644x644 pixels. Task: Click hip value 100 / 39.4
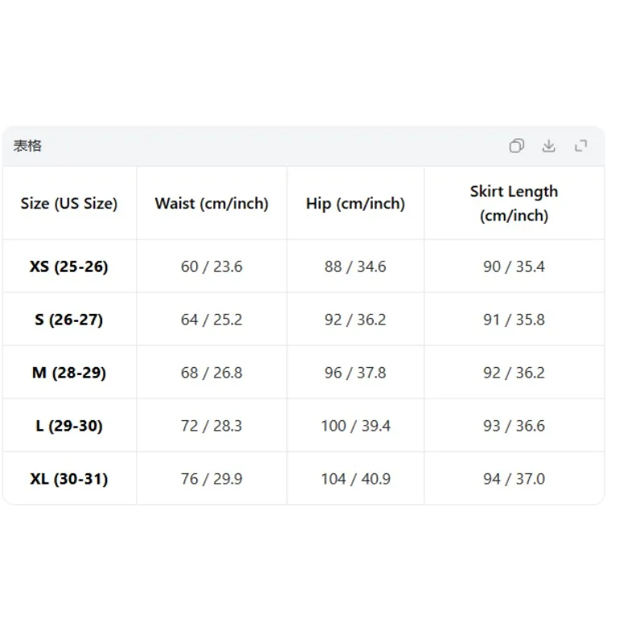pyautogui.click(x=356, y=426)
